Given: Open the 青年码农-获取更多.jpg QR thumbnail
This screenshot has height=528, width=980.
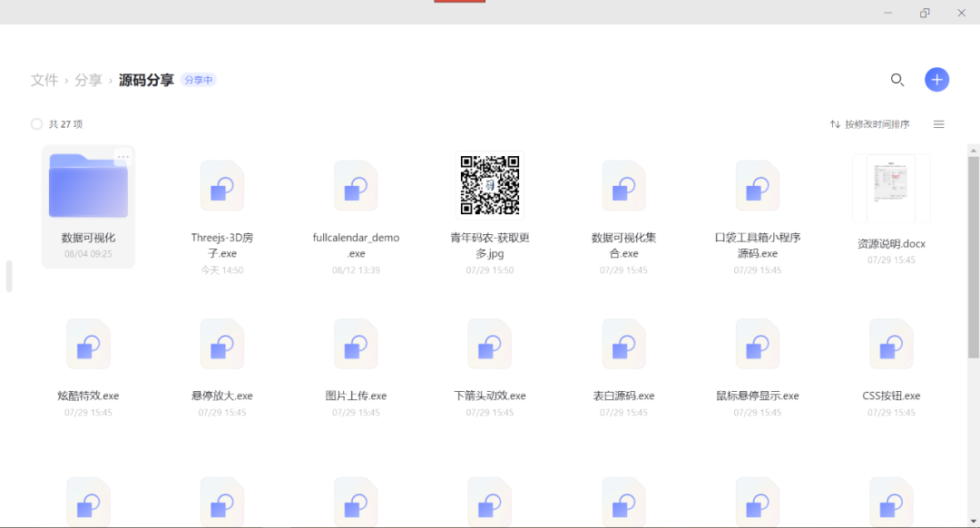Looking at the screenshot, I should coord(489,185).
